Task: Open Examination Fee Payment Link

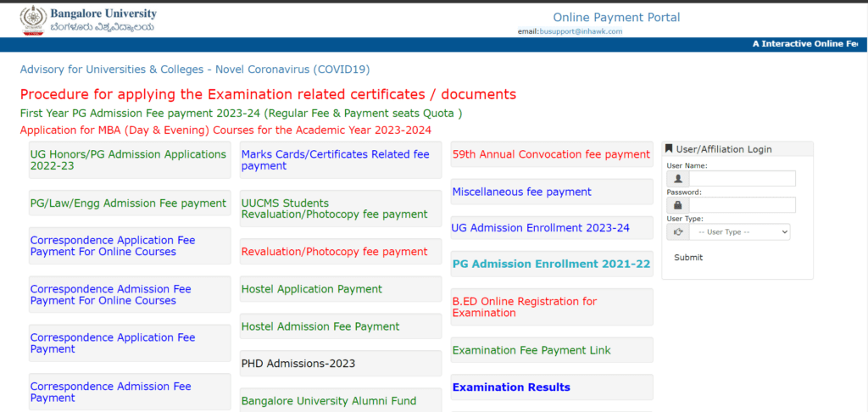Action: pos(532,350)
